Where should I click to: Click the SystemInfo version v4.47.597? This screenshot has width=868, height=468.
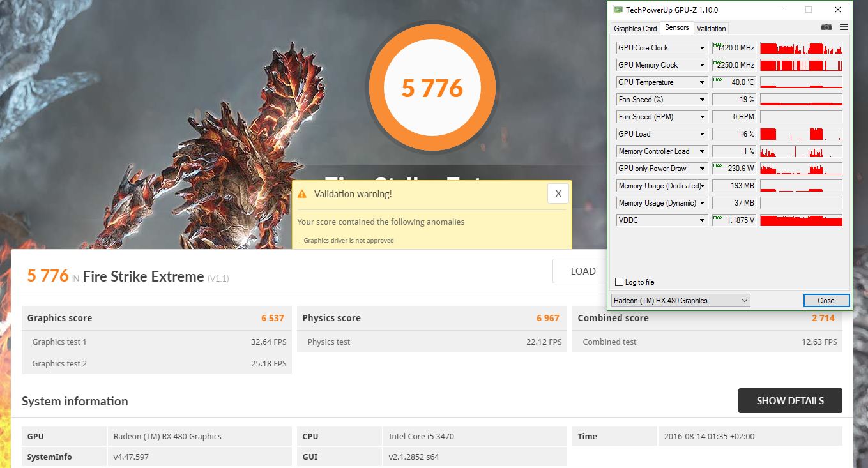point(131,457)
